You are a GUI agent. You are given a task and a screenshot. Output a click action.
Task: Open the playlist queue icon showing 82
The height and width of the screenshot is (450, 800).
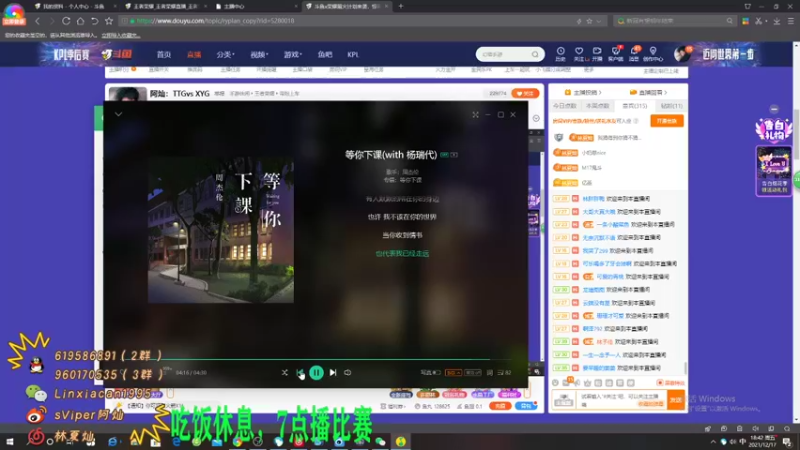(x=505, y=372)
